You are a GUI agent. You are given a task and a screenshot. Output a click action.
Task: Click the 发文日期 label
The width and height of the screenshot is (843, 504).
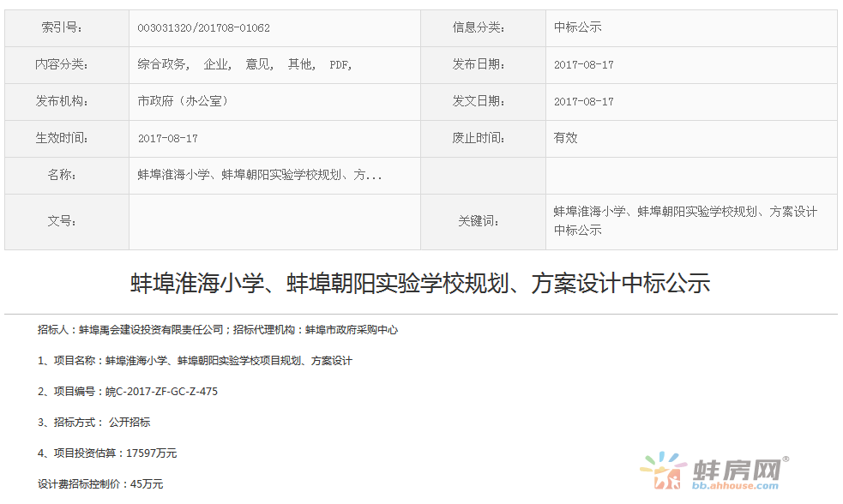478,101
